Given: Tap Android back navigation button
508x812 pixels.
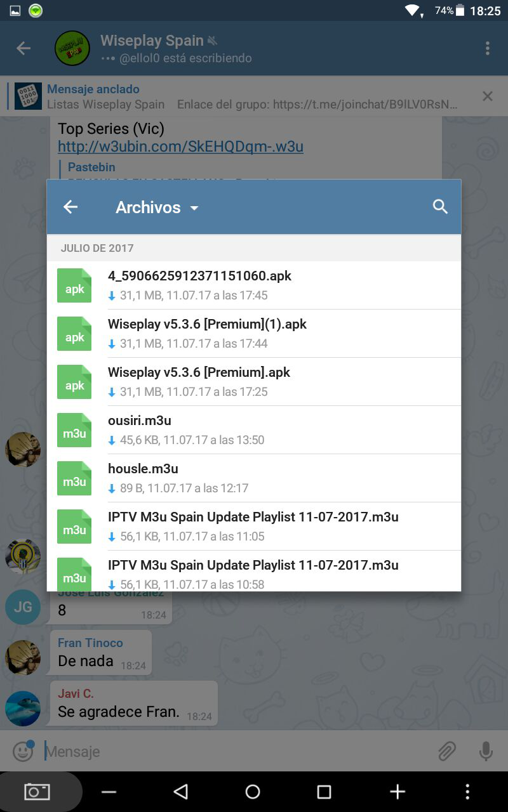Looking at the screenshot, I should pos(181,792).
